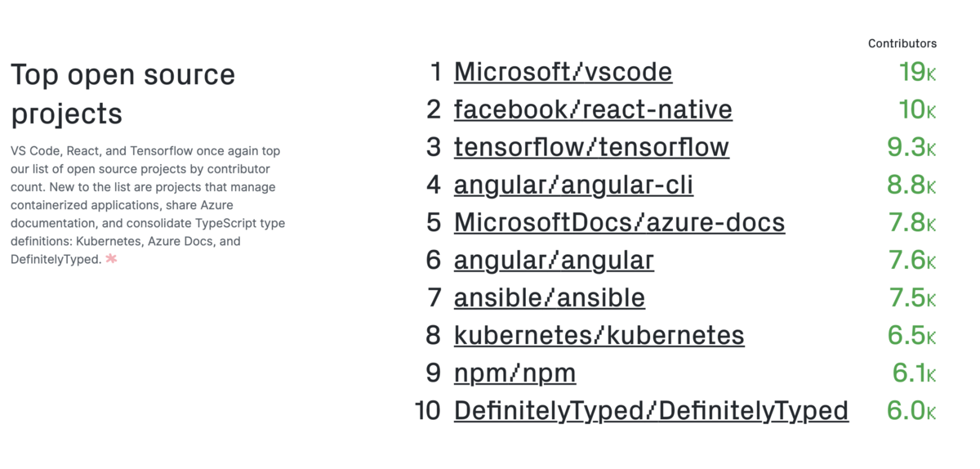Go to the ansible/ansible repository

pyautogui.click(x=549, y=297)
